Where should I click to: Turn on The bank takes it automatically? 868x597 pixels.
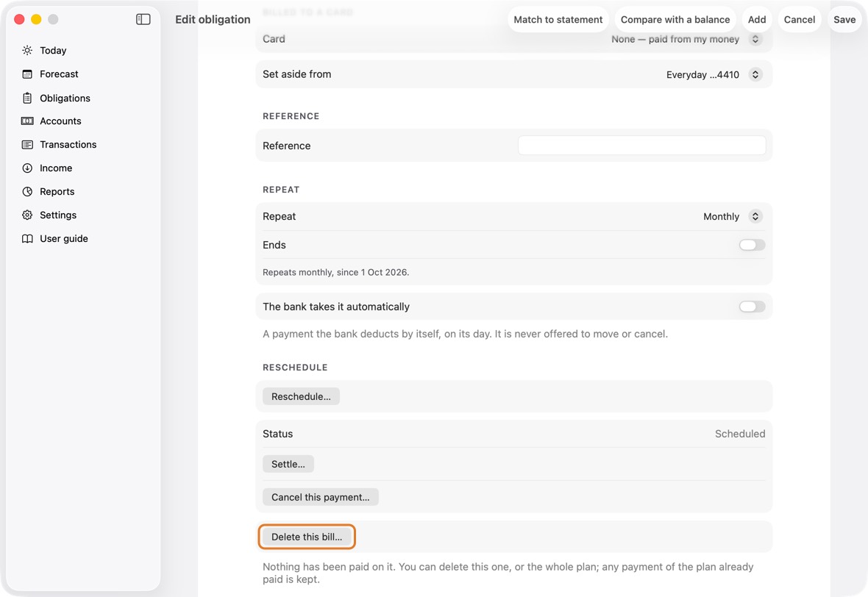(752, 307)
